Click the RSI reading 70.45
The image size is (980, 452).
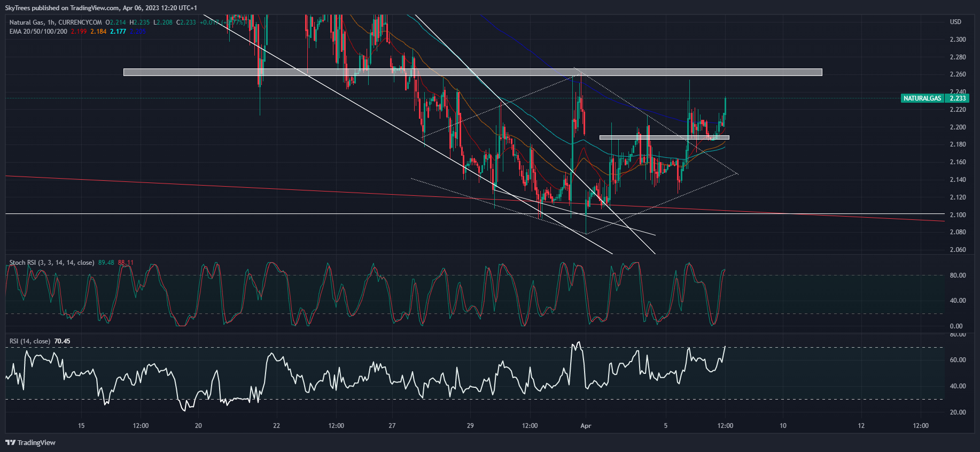click(62, 341)
